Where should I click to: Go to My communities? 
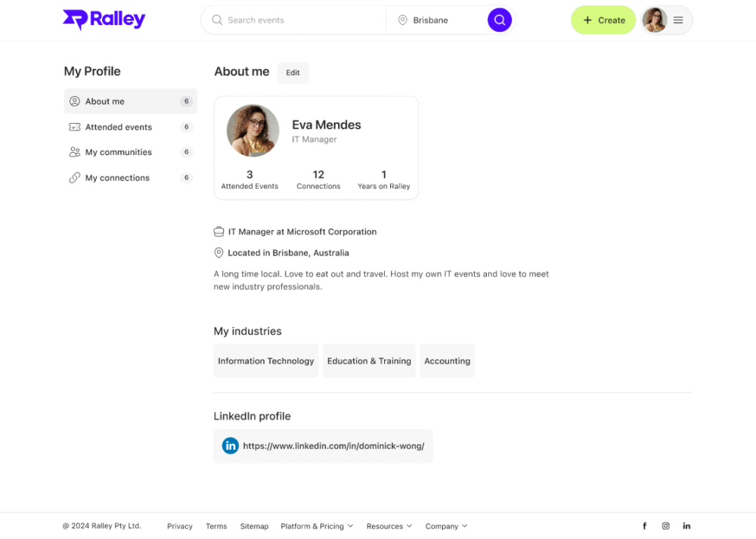tap(119, 152)
